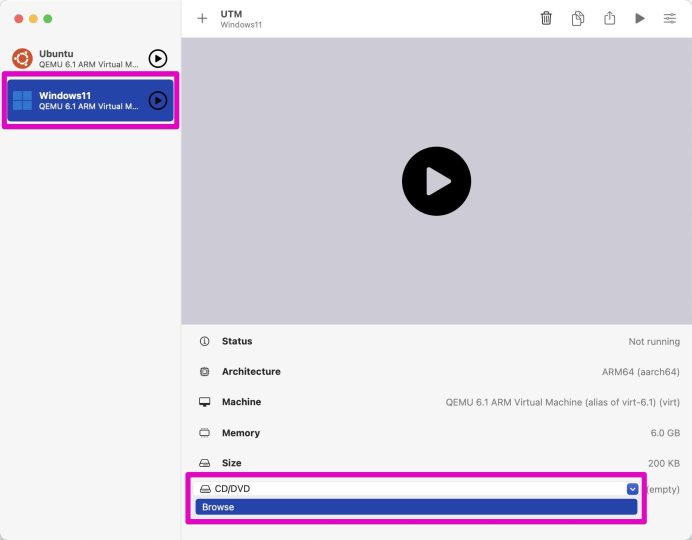Click the Windows11 logo icon
Viewport: 692px width, 540px height.
[x=23, y=101]
